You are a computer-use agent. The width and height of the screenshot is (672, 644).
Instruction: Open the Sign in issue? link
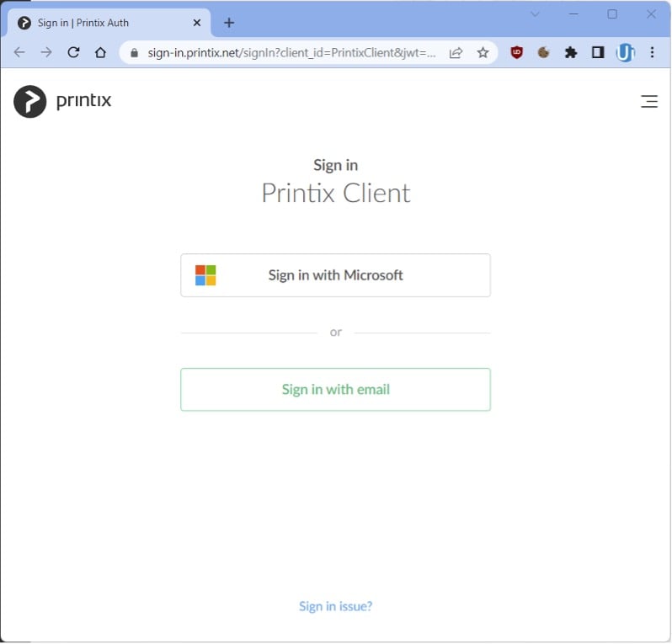pos(335,606)
